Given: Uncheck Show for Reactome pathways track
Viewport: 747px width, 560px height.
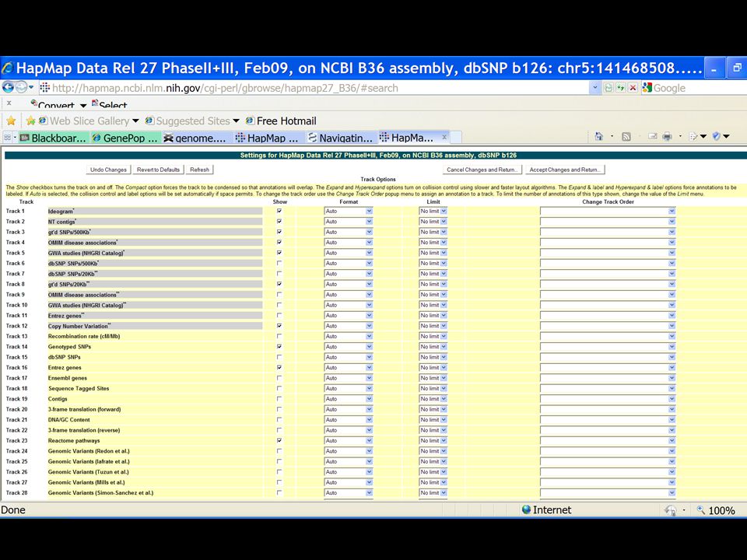Looking at the screenshot, I should [279, 440].
